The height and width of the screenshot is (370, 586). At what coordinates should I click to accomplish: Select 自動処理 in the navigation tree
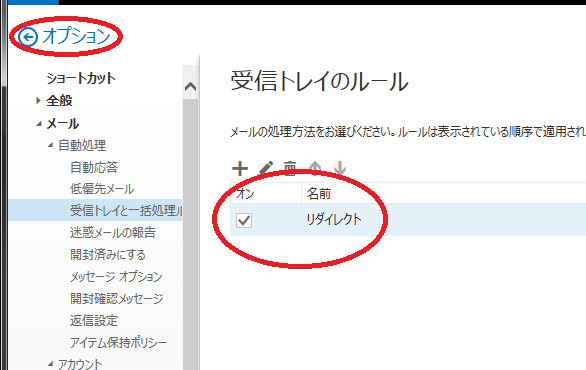(82, 145)
